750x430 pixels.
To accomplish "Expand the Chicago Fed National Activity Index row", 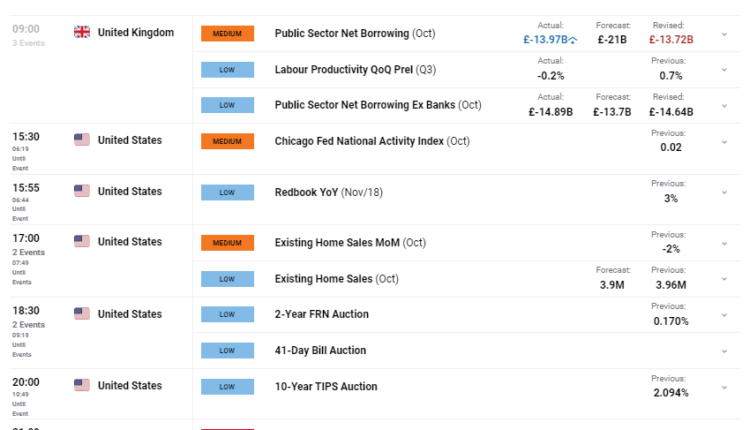I will pos(724,142).
